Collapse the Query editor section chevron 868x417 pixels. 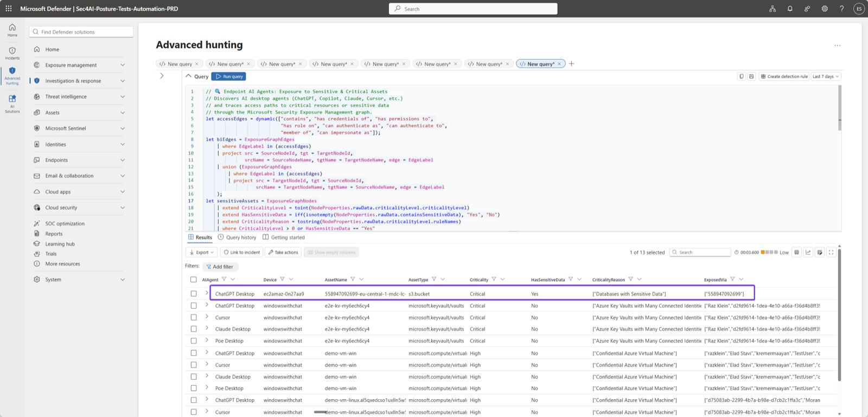point(189,76)
